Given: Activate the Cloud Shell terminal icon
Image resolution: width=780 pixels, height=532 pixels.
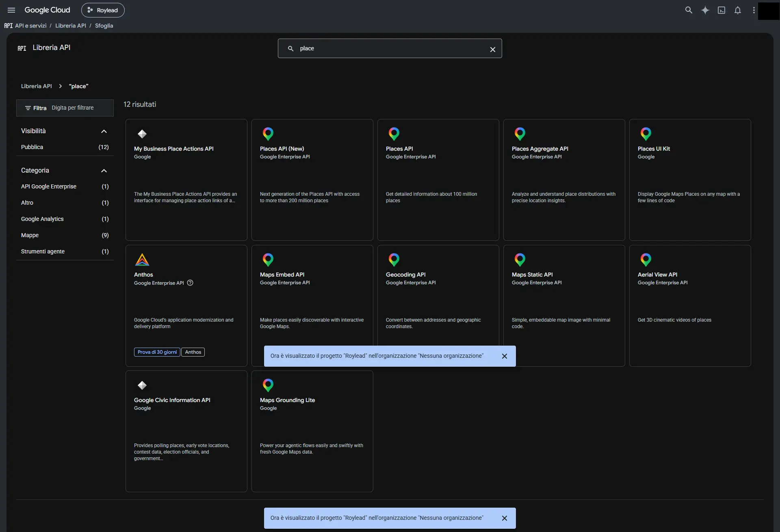Looking at the screenshot, I should pos(721,10).
